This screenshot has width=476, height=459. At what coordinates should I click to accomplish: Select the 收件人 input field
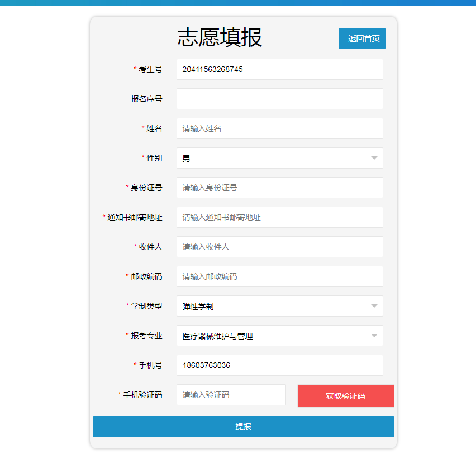click(279, 247)
